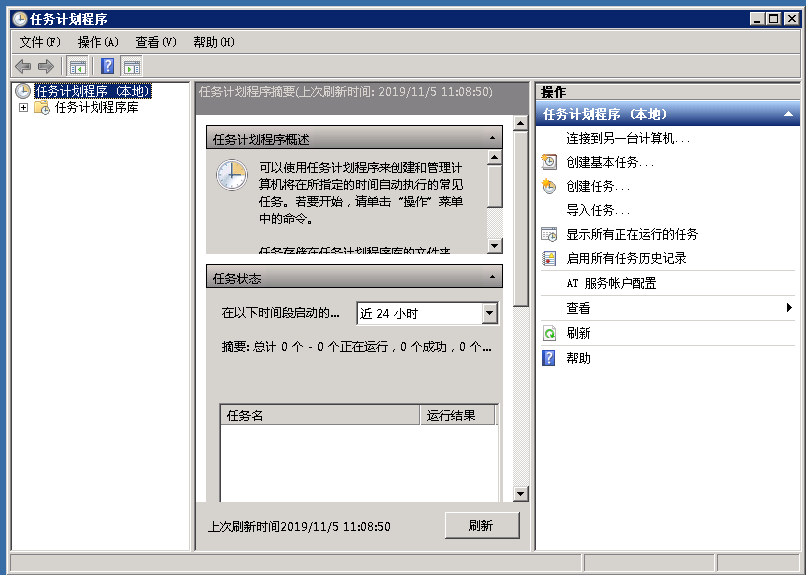
Task: Click the 创建任务 clock icon
Action: pyautogui.click(x=549, y=186)
